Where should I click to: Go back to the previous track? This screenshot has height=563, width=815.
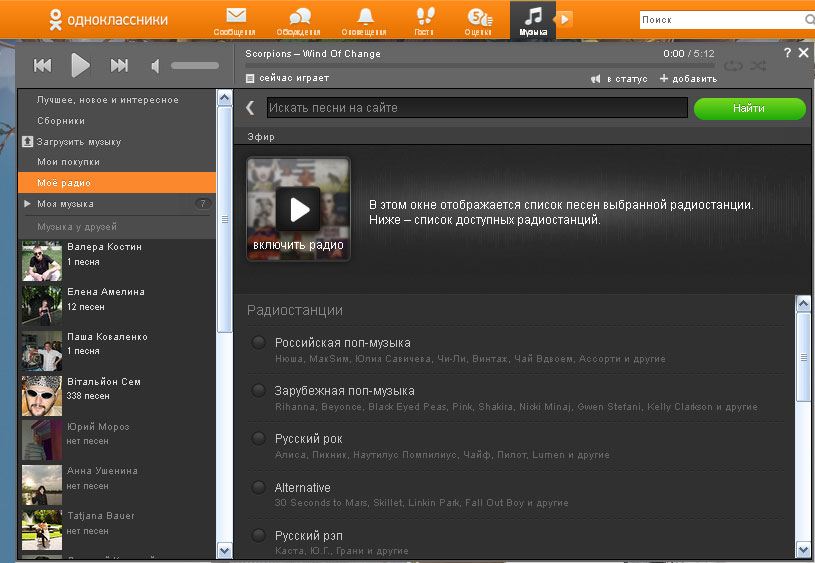(42, 66)
